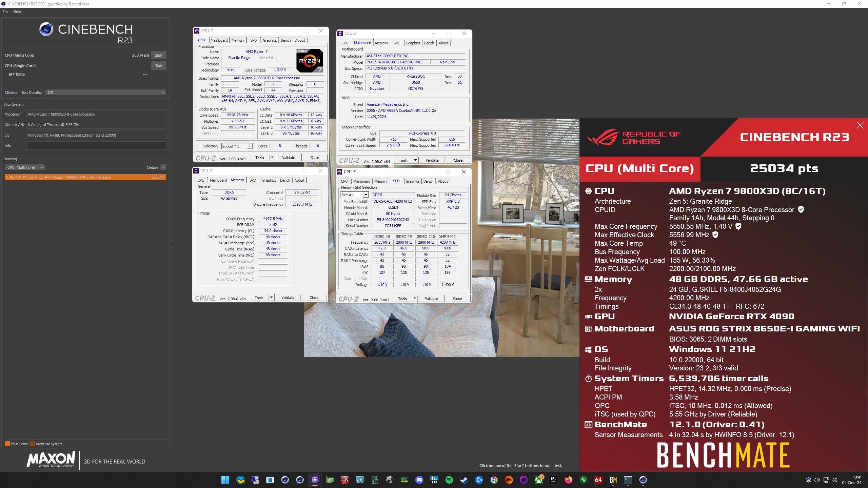Click the verified shield beside Max Core Frequency
Image resolution: width=868 pixels, height=488 pixels.
[x=738, y=226]
